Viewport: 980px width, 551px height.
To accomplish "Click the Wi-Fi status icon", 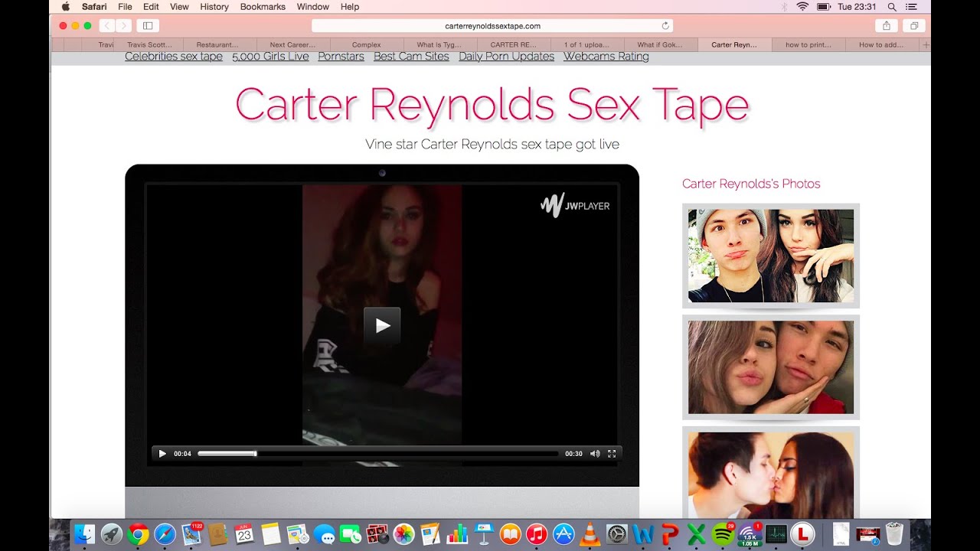I will [x=802, y=6].
